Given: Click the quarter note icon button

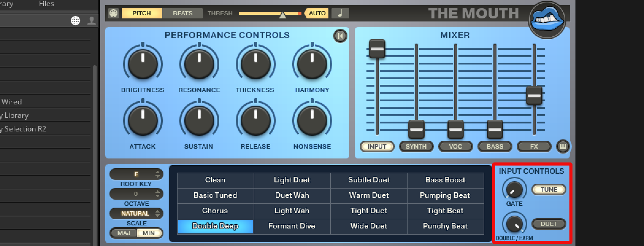Looking at the screenshot, I should coord(340,13).
